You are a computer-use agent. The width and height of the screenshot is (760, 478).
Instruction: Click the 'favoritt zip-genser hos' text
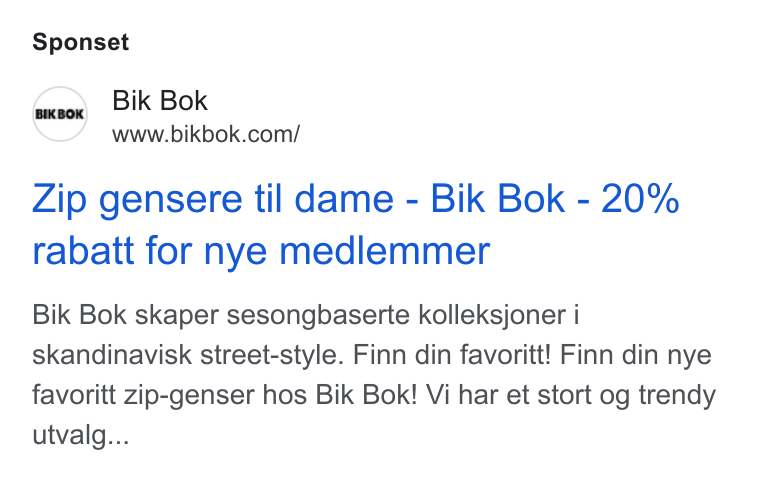coord(170,395)
